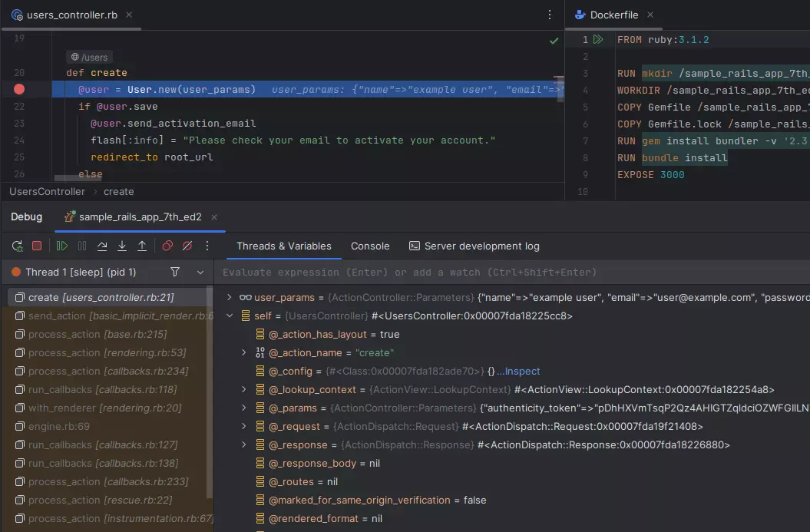Stop the debugging session
This screenshot has width=810, height=532.
pyautogui.click(x=37, y=246)
